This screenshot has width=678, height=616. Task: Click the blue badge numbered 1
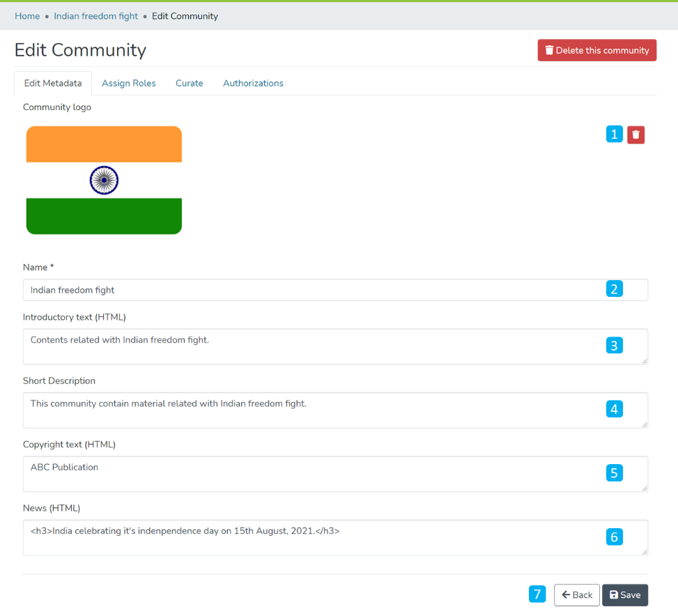coord(614,134)
